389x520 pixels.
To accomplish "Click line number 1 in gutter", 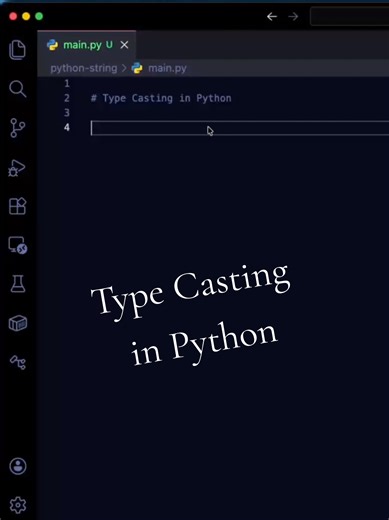I will pyautogui.click(x=67, y=83).
